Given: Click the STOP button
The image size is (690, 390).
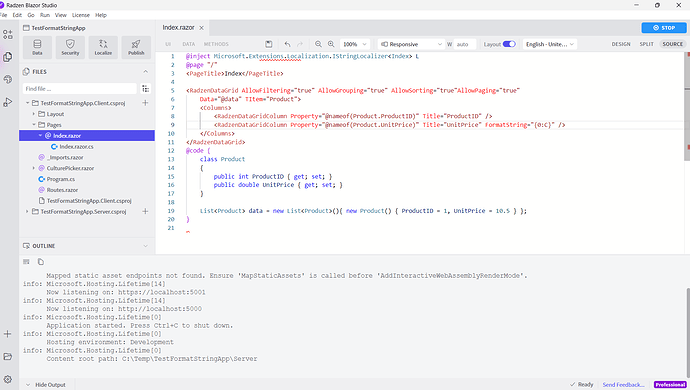Looking at the screenshot, I should coord(664,28).
